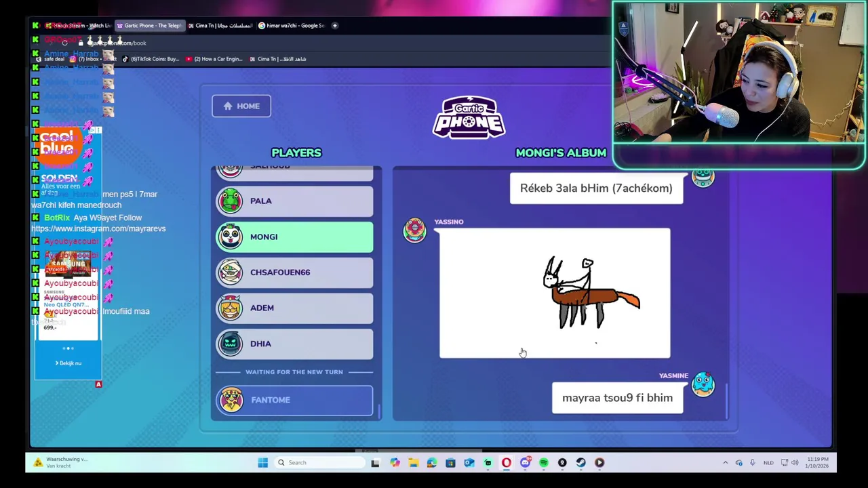The height and width of the screenshot is (488, 868).
Task: Switch to the Cima Tn browser tab
Action: pos(219,25)
